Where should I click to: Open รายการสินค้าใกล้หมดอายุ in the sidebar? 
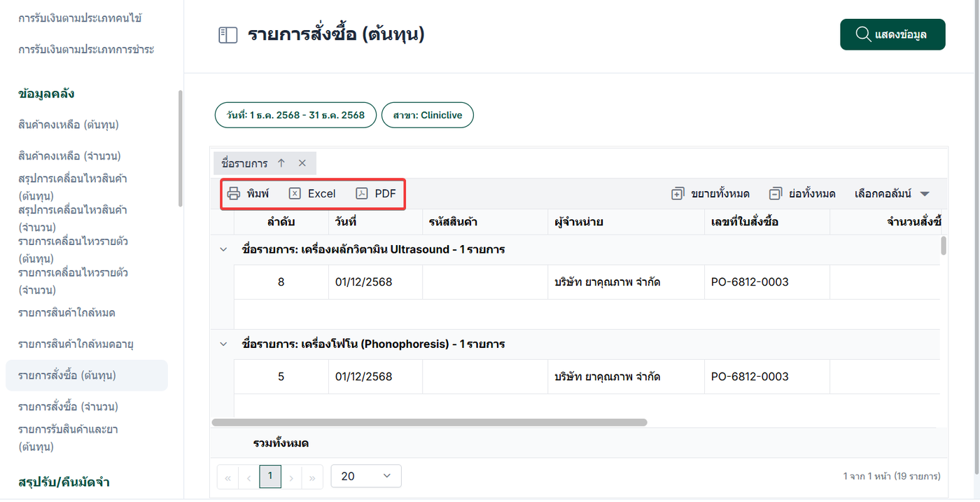pyautogui.click(x=76, y=344)
